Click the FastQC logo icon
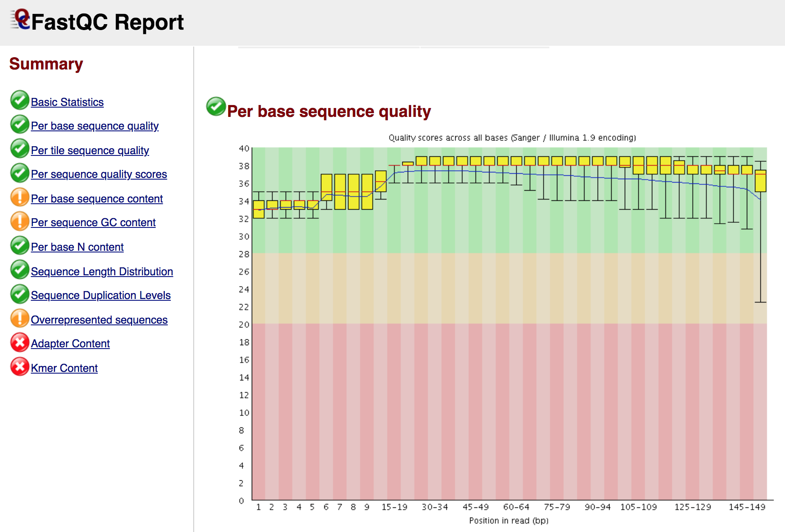Viewport: 785px width, 532px height. tap(20, 19)
